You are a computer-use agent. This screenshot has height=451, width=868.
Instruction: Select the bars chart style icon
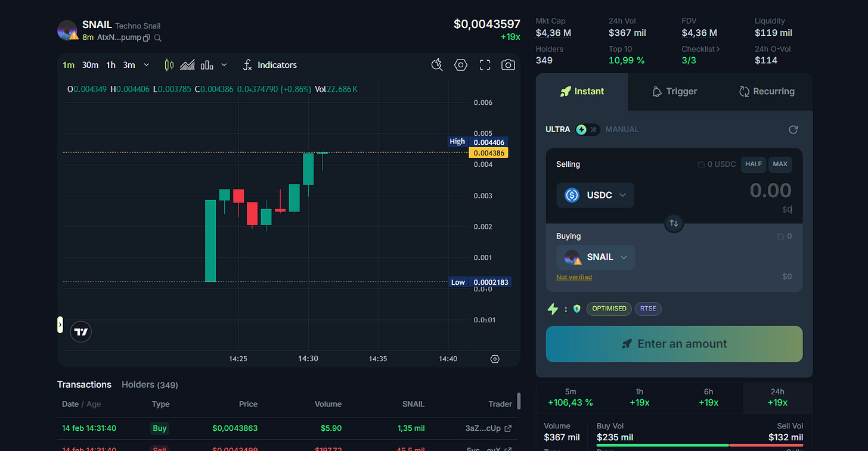click(x=207, y=65)
